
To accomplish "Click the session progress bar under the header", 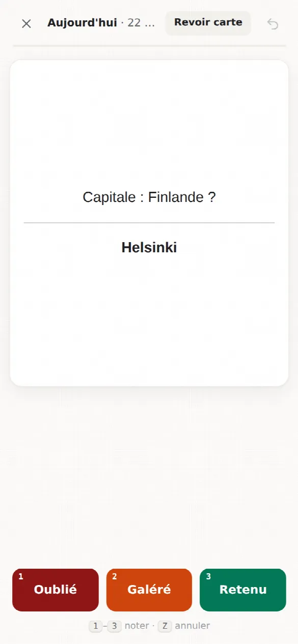I will coord(149,46).
